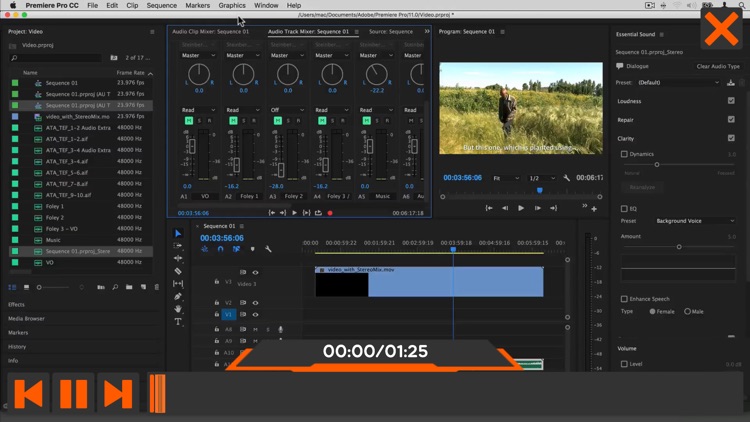Solo the Foley 1 mixer track
Viewport: 750px width, 422px height.
tap(244, 121)
